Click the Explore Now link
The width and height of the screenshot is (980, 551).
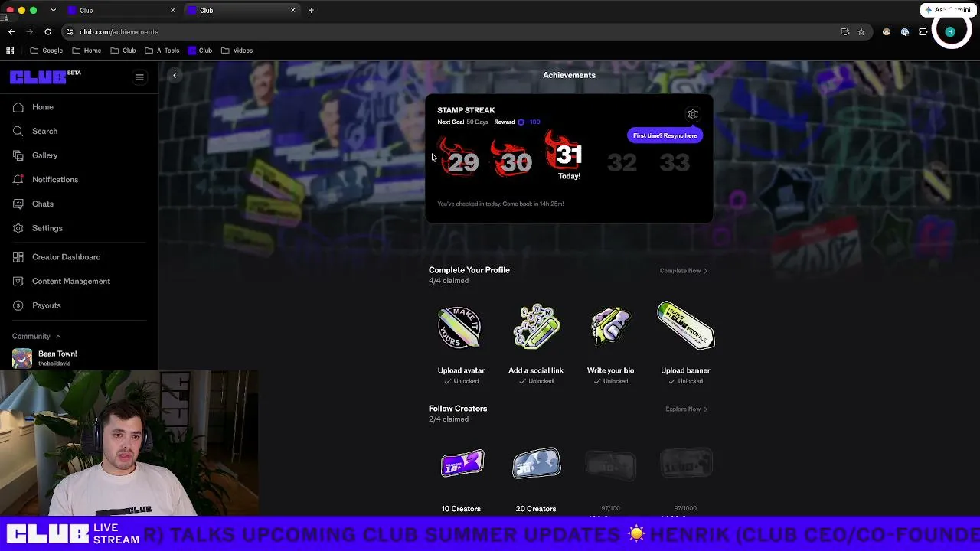tap(686, 409)
